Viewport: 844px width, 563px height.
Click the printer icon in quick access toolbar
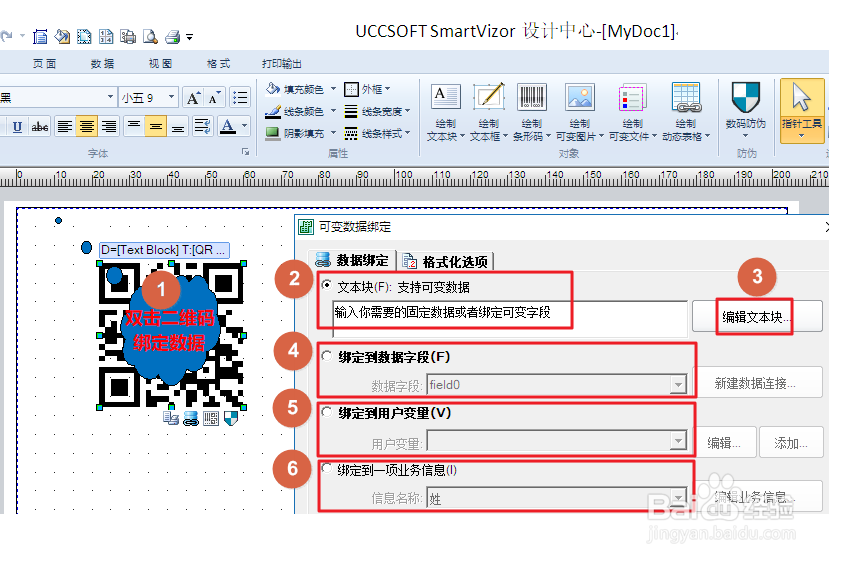click(x=173, y=37)
